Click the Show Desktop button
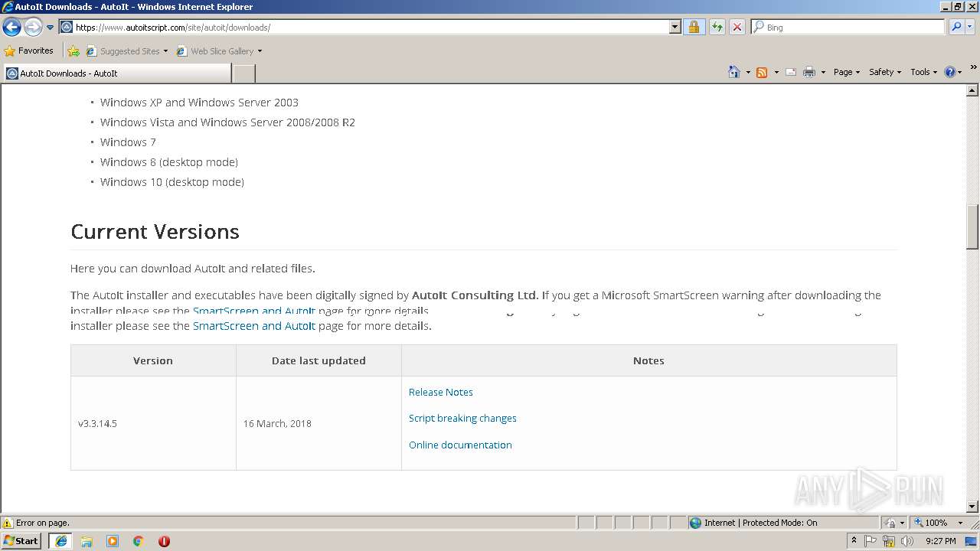This screenshot has height=551, width=980. [972, 541]
